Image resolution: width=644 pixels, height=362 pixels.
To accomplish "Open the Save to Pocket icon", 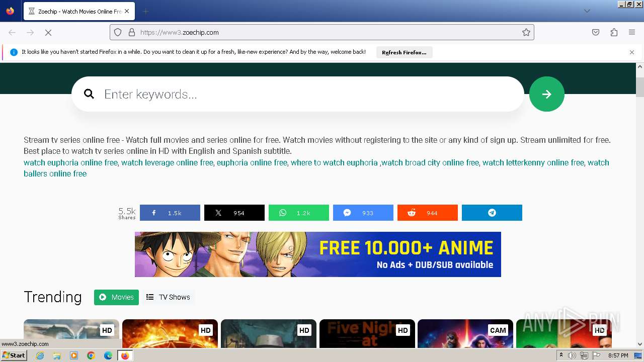I will pyautogui.click(x=596, y=32).
